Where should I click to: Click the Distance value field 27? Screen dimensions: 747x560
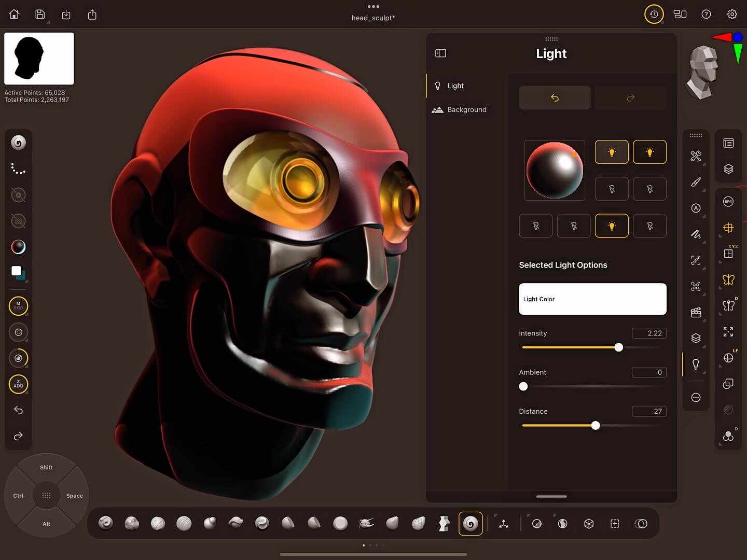(649, 411)
